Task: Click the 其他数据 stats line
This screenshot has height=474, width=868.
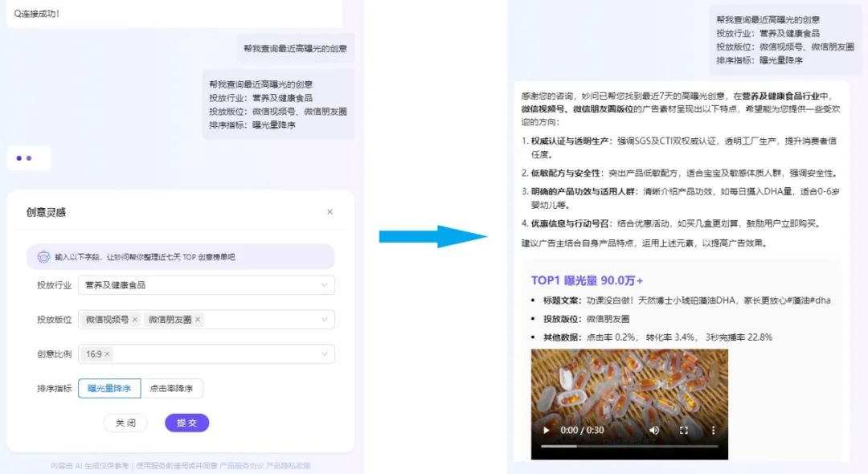Action: point(657,337)
